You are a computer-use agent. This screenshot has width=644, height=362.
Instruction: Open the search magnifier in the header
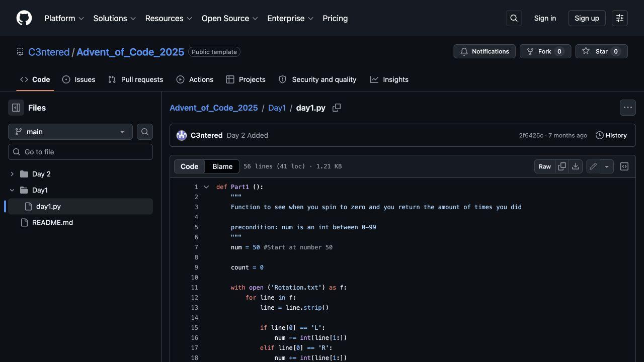(514, 18)
